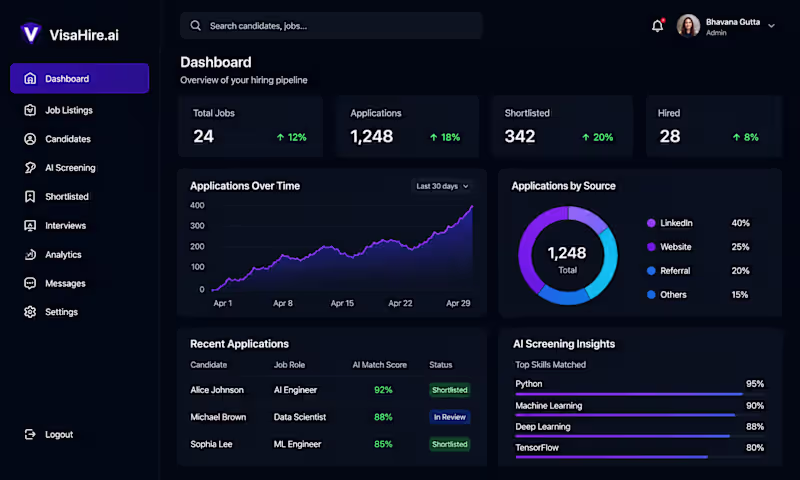Click the Candidates person icon
The image size is (800, 480).
(30, 139)
